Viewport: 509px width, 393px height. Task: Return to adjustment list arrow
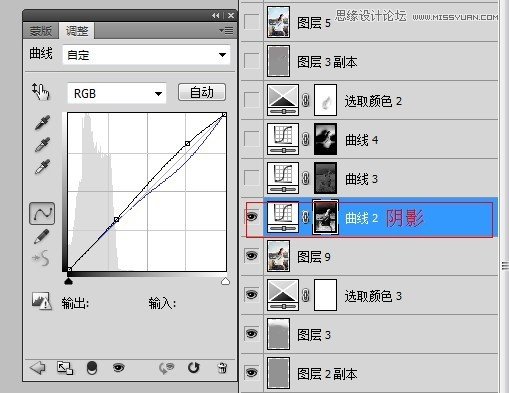(x=37, y=368)
